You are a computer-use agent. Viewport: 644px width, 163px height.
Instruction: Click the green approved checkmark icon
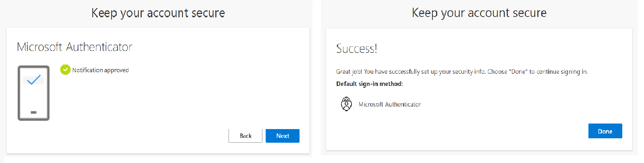(x=66, y=70)
